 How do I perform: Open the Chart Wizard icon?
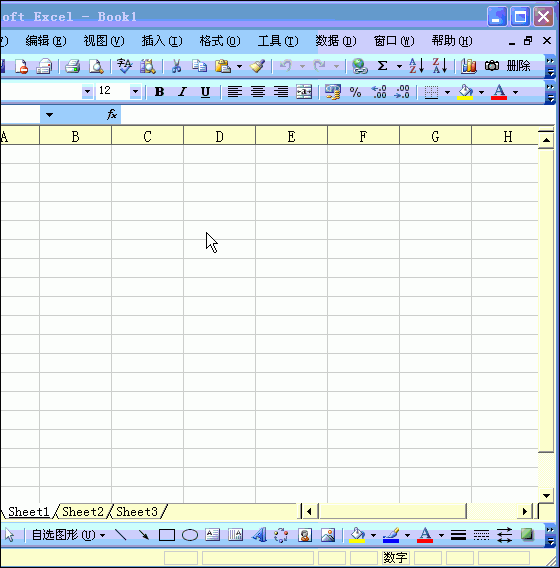(x=469, y=66)
